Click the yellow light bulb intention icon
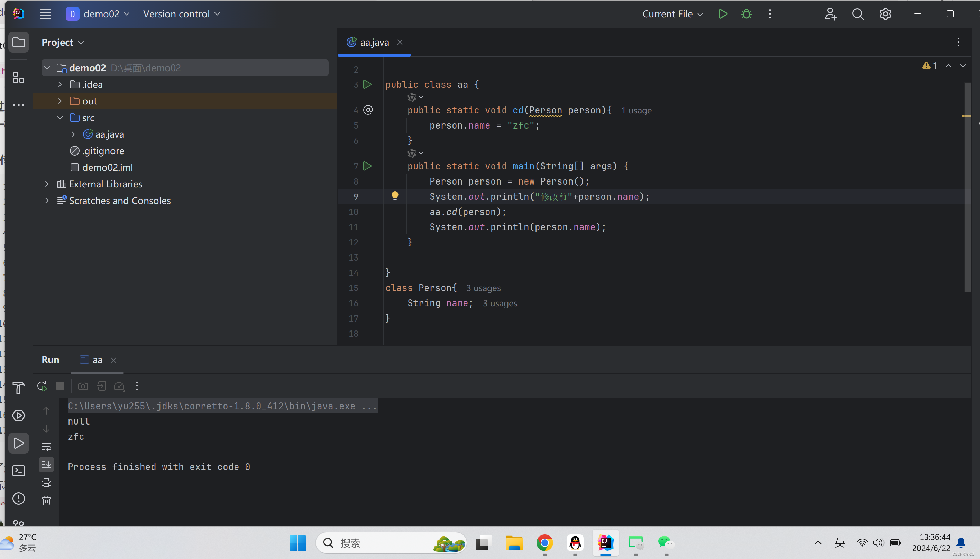The width and height of the screenshot is (980, 559). pos(395,196)
